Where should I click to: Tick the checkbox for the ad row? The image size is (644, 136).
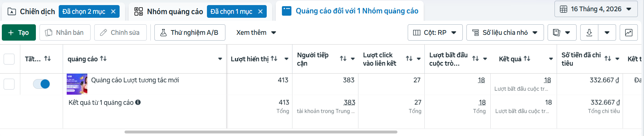point(9,84)
